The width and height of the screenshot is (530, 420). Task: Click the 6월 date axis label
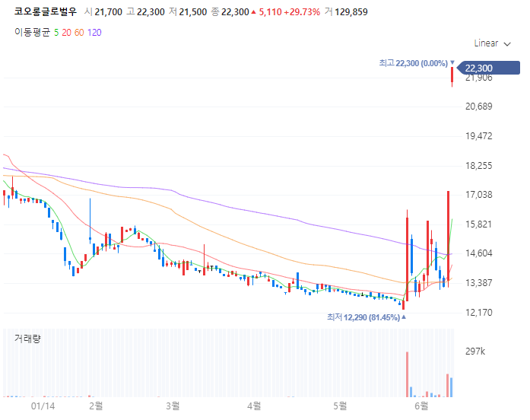(x=421, y=406)
